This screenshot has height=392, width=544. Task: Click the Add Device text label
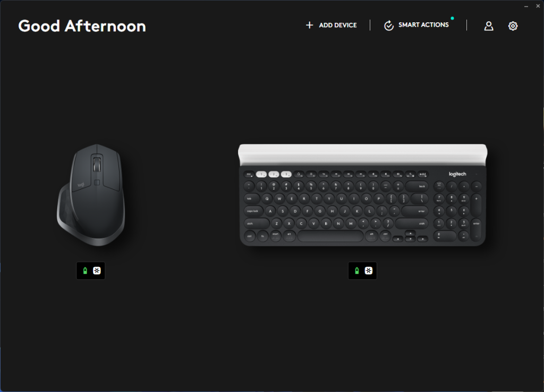point(337,25)
